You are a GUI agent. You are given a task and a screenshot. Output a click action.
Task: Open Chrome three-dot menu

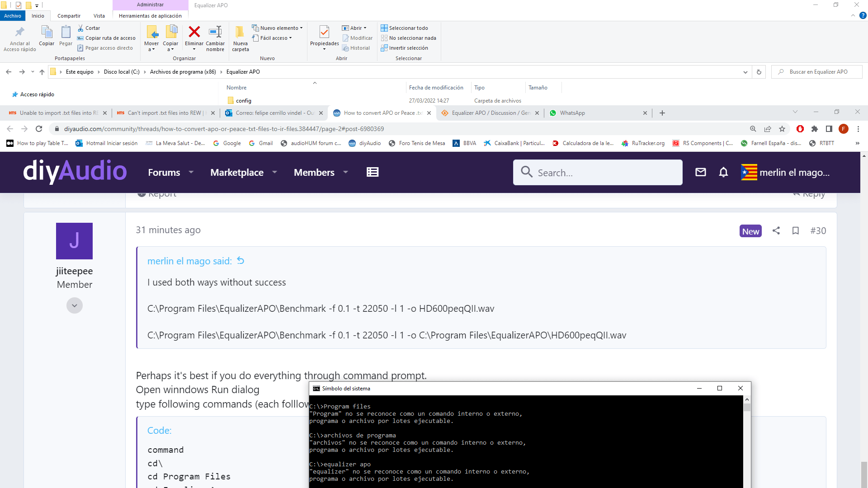point(858,129)
